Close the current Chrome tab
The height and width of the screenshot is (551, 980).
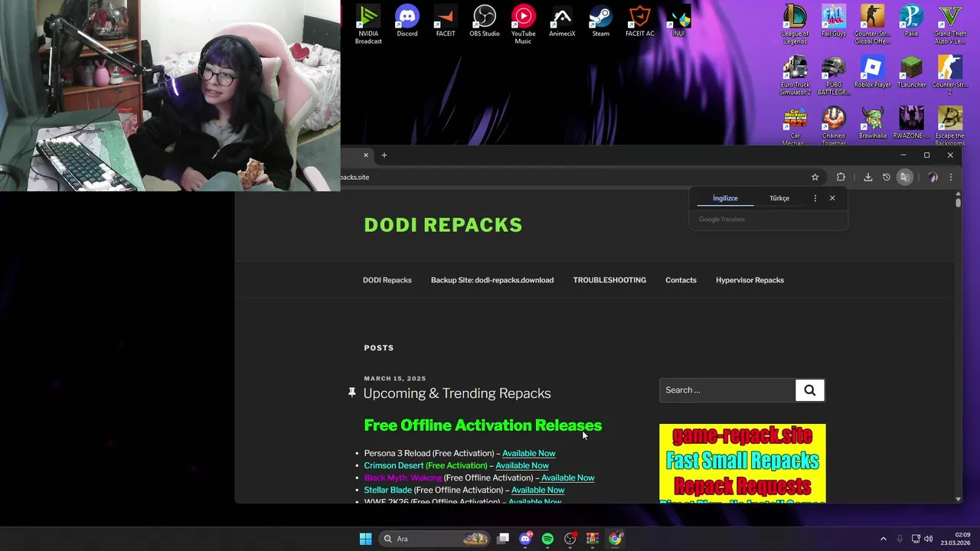pos(366,155)
